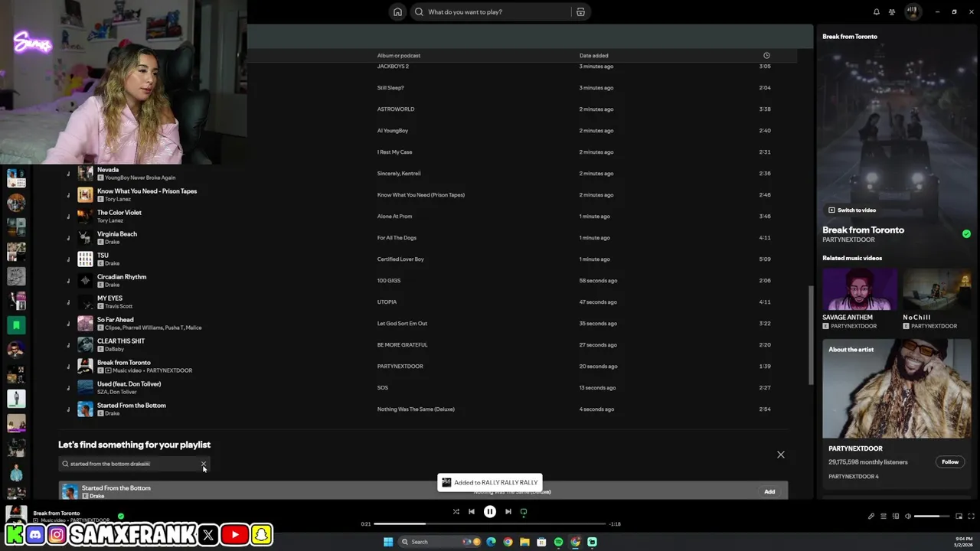
Task: Open the About the artist card image
Action: pyautogui.click(x=897, y=389)
